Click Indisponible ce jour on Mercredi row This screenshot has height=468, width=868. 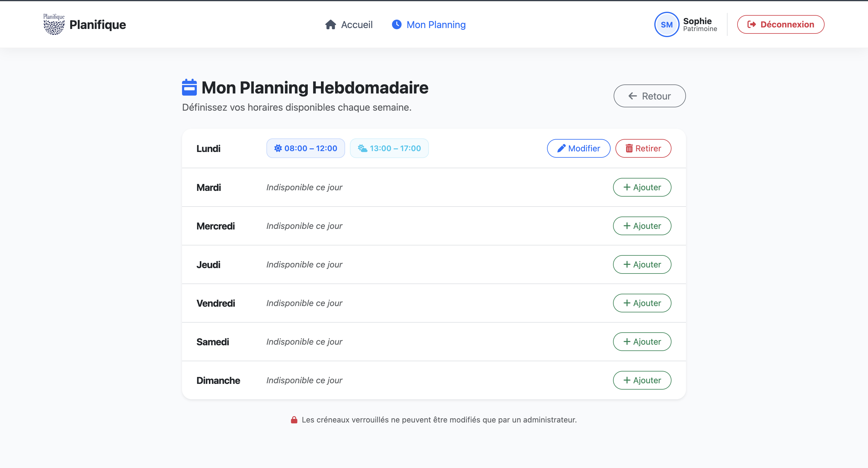coord(304,226)
